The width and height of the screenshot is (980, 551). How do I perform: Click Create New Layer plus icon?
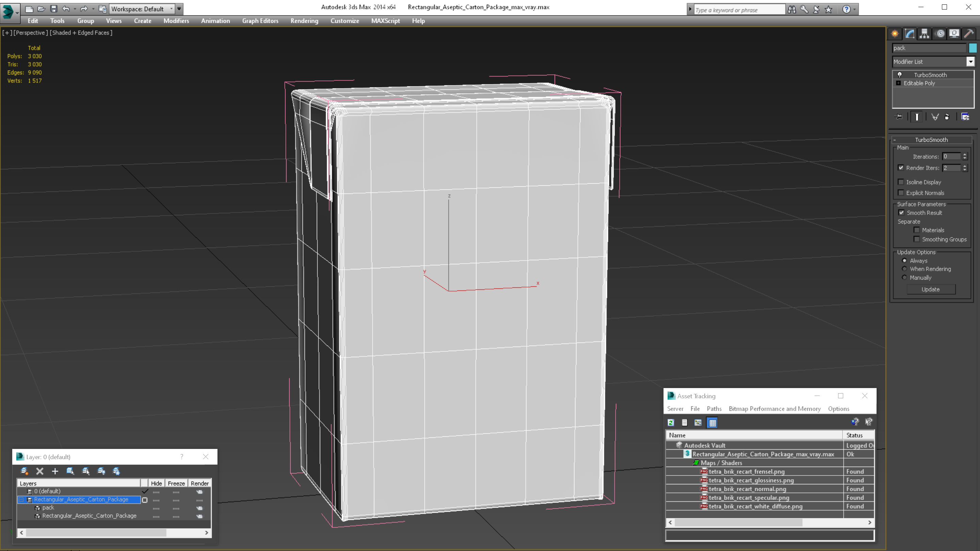pos(55,471)
